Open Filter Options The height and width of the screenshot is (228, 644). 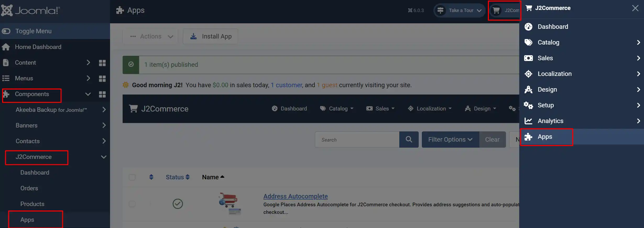coord(450,140)
